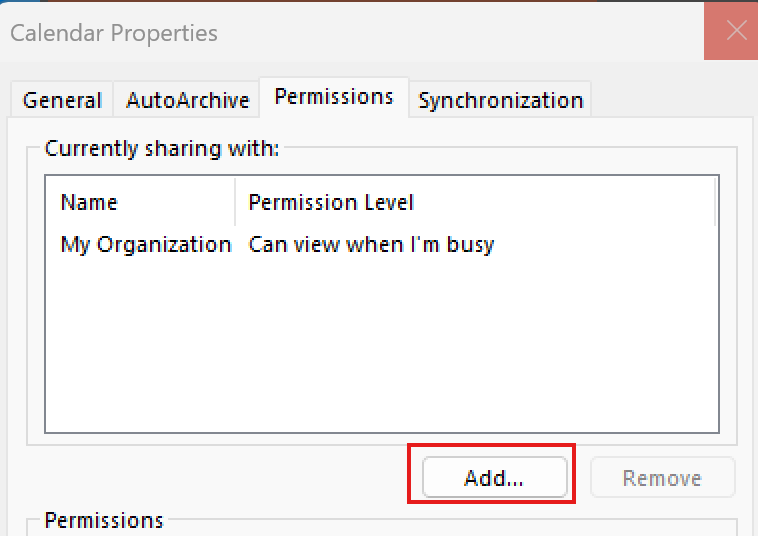Click empty title bar space left of the X
758x536 pixels.
pyautogui.click(x=459, y=32)
